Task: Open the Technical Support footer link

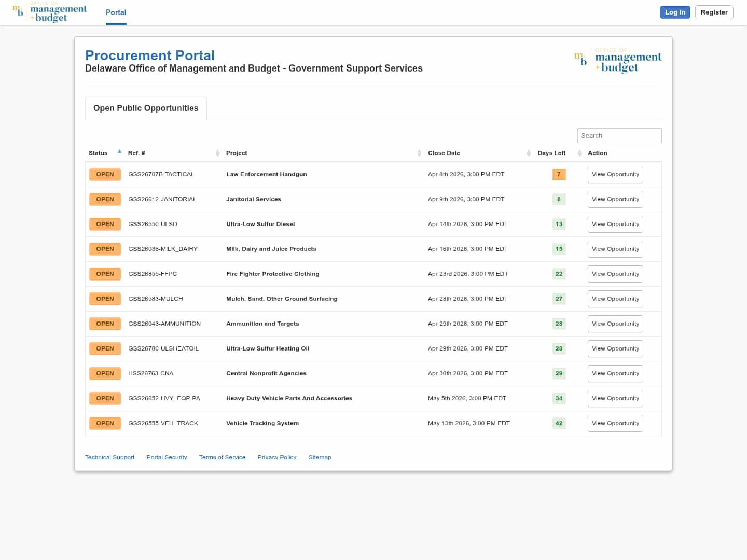Action: tap(109, 458)
